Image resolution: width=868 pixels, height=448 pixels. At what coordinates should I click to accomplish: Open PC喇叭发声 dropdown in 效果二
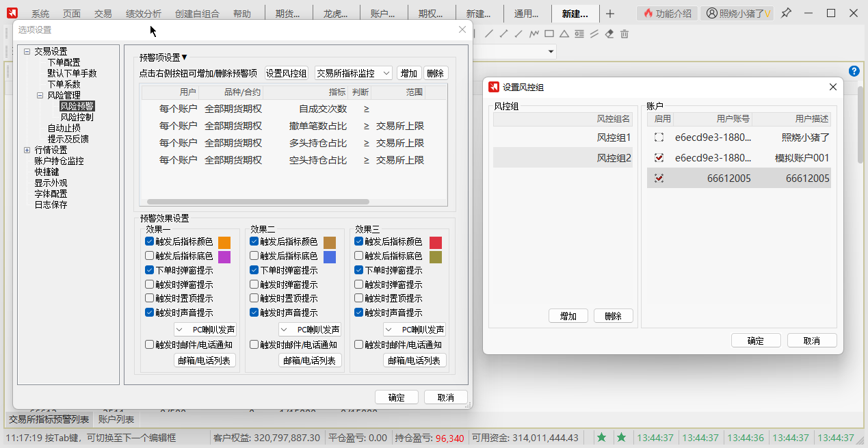coord(310,329)
